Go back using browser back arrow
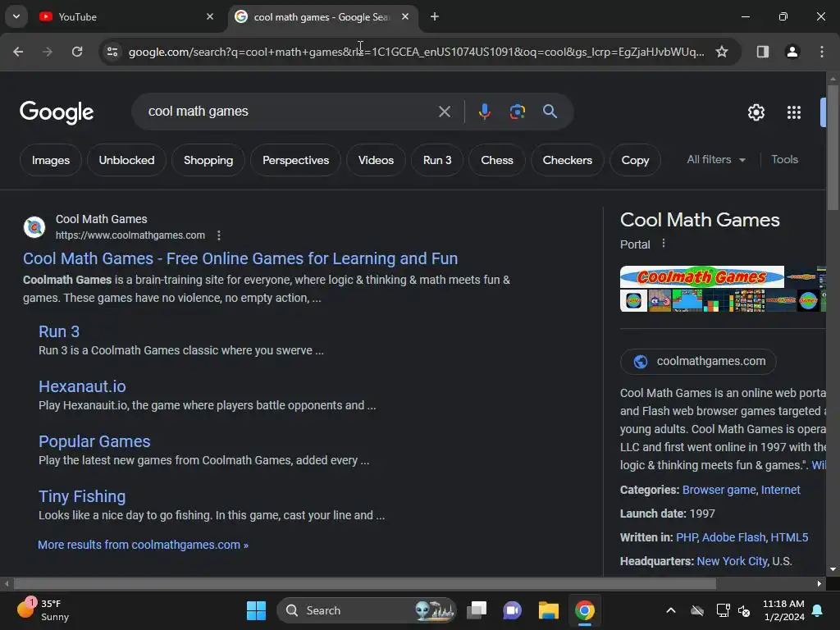The width and height of the screenshot is (840, 630). click(18, 52)
